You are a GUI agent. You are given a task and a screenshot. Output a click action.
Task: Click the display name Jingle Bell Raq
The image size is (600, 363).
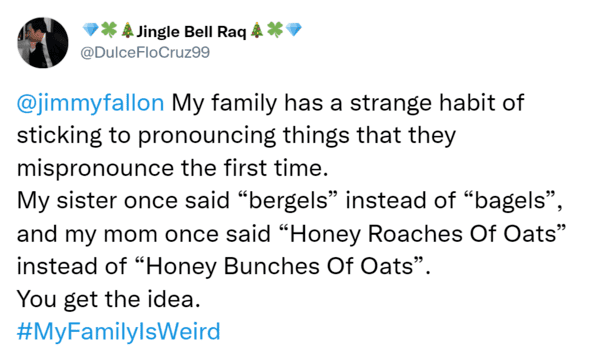[191, 32]
